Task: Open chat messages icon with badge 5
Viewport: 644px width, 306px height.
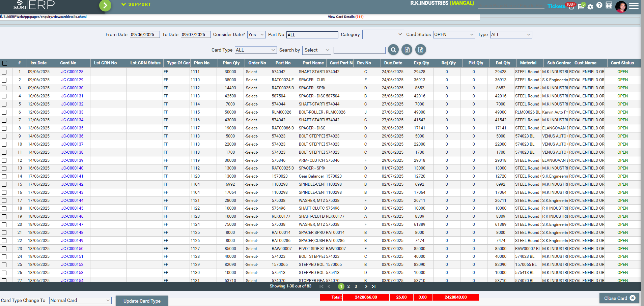Action: (x=581, y=6)
